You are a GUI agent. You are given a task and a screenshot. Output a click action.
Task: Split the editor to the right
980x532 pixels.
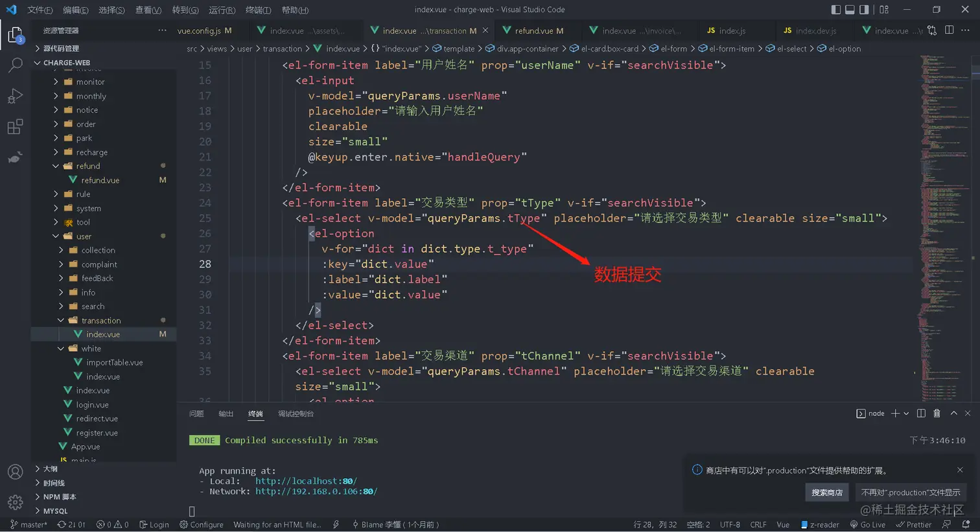click(950, 30)
